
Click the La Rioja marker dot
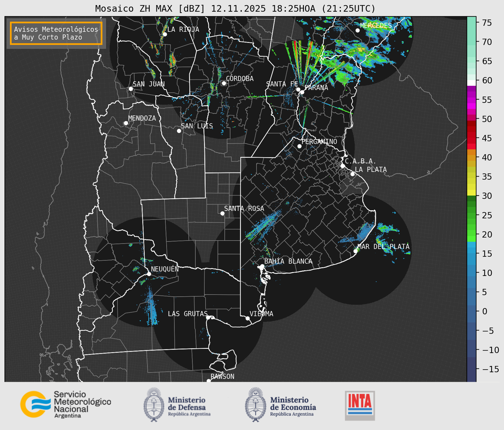click(165, 34)
